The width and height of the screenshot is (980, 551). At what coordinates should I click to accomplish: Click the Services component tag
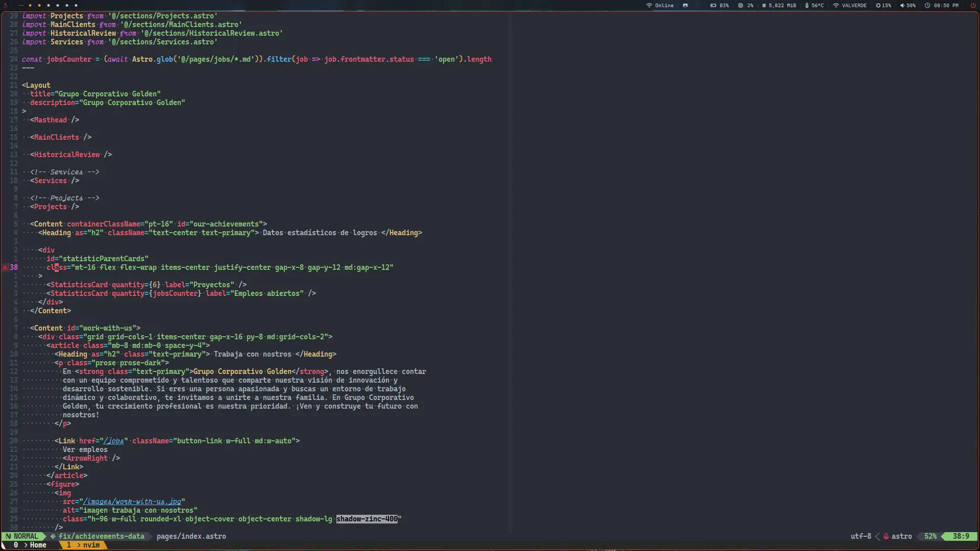pyautogui.click(x=51, y=181)
